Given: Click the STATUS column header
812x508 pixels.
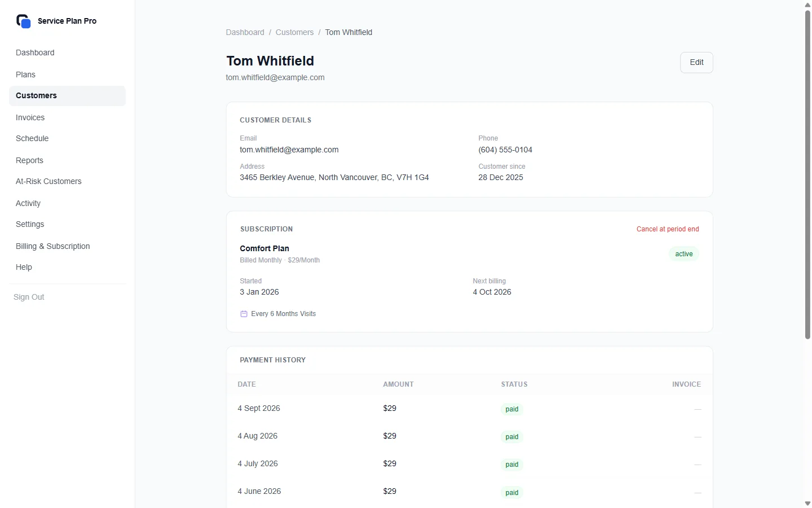Looking at the screenshot, I should 514,384.
